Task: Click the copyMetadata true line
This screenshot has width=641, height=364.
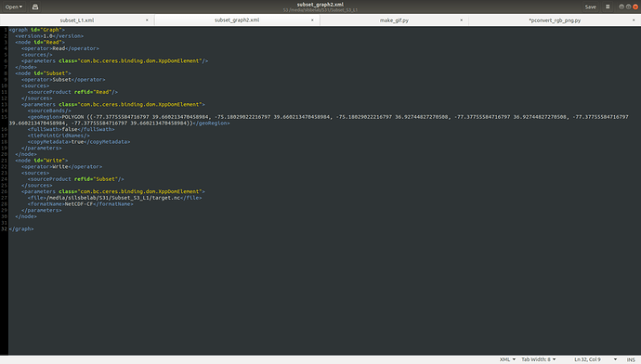Action: click(x=79, y=142)
